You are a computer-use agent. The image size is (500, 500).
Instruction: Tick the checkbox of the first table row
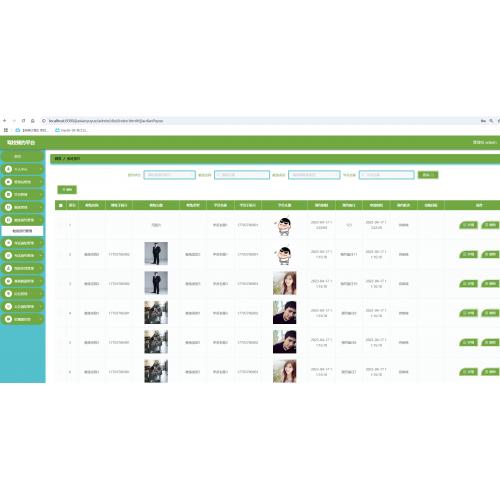[x=60, y=225]
